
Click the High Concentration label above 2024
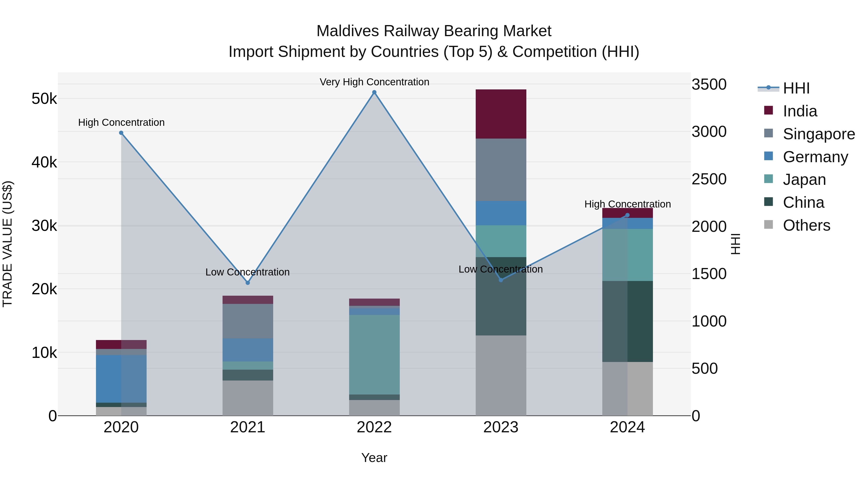(x=628, y=204)
